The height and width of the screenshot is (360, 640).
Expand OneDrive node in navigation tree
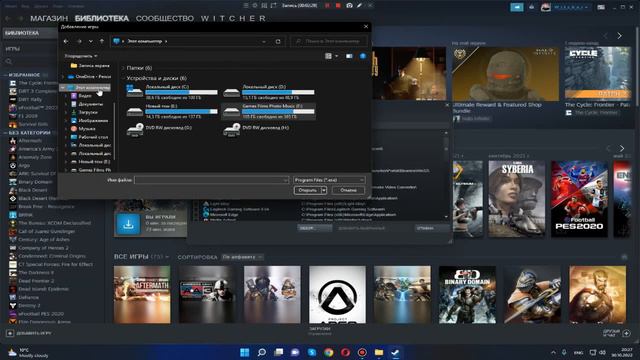pos(63,76)
